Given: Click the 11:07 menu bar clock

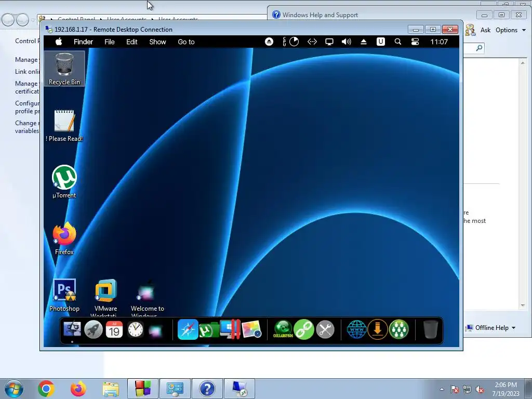Looking at the screenshot, I should point(438,42).
